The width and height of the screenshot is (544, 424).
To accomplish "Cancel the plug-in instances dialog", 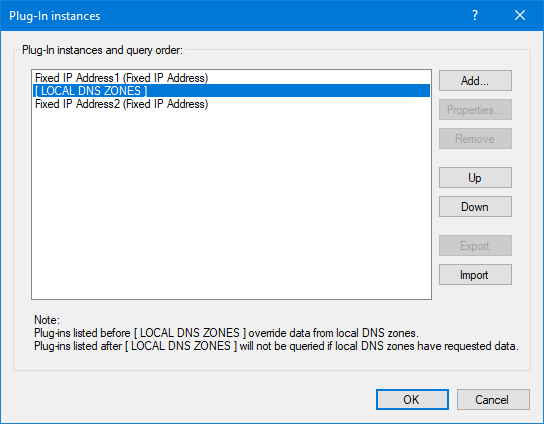I will (493, 399).
